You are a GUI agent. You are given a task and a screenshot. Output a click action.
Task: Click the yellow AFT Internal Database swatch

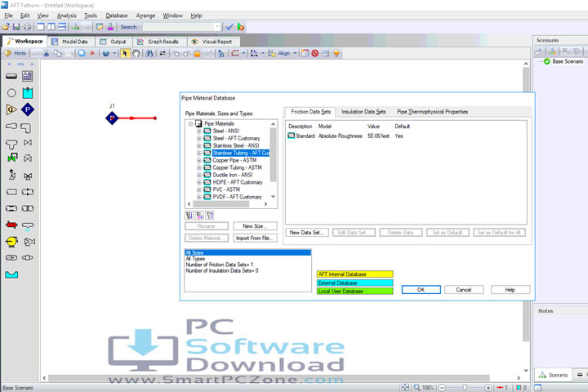coord(354,274)
